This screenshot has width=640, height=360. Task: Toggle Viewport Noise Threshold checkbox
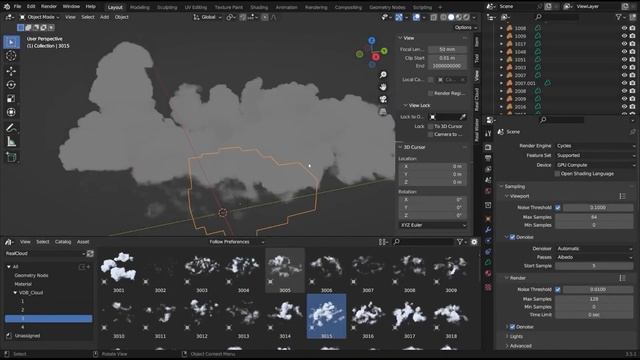click(x=558, y=208)
